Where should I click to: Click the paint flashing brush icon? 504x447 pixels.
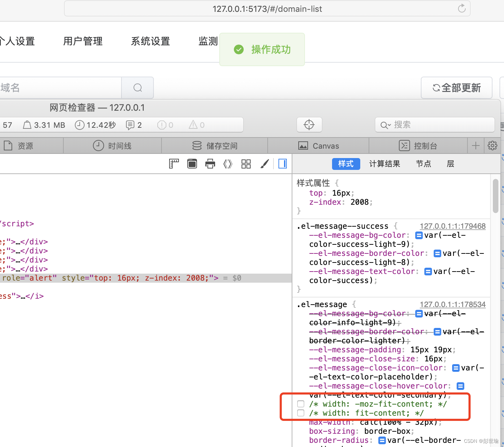pos(265,164)
